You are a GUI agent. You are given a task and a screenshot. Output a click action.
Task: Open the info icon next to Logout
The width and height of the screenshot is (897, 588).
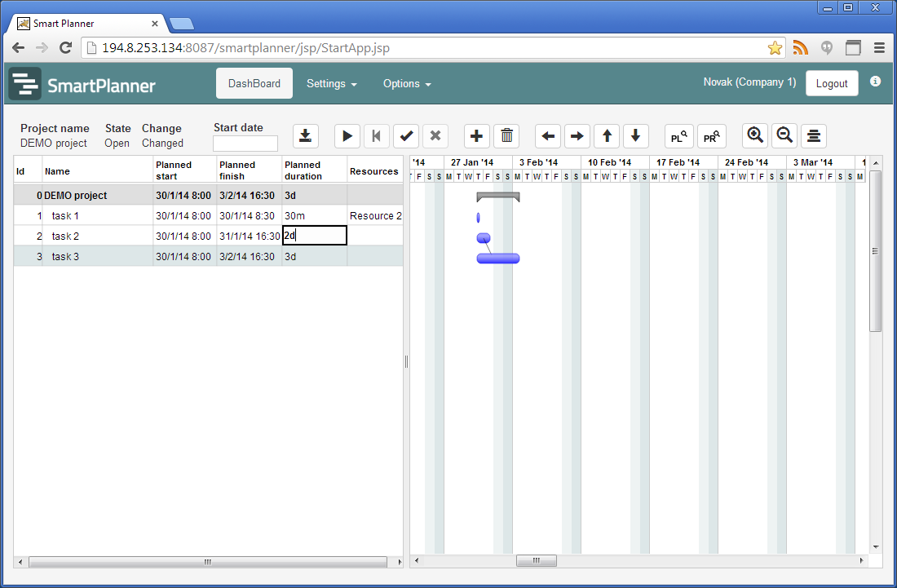click(875, 82)
